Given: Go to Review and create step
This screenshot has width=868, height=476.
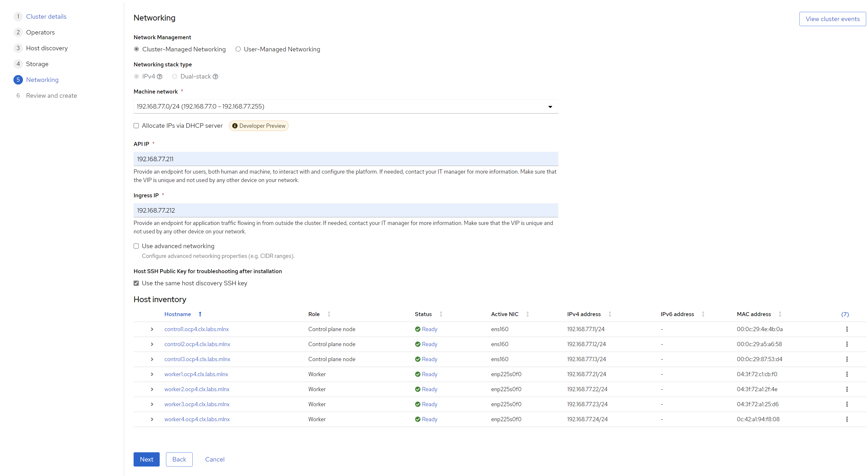Looking at the screenshot, I should pos(51,96).
